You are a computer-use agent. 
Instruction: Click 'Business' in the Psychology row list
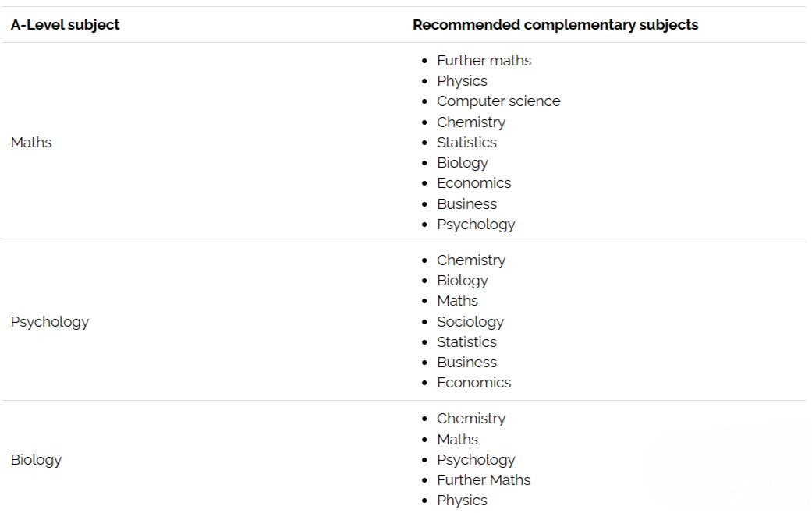coord(466,363)
